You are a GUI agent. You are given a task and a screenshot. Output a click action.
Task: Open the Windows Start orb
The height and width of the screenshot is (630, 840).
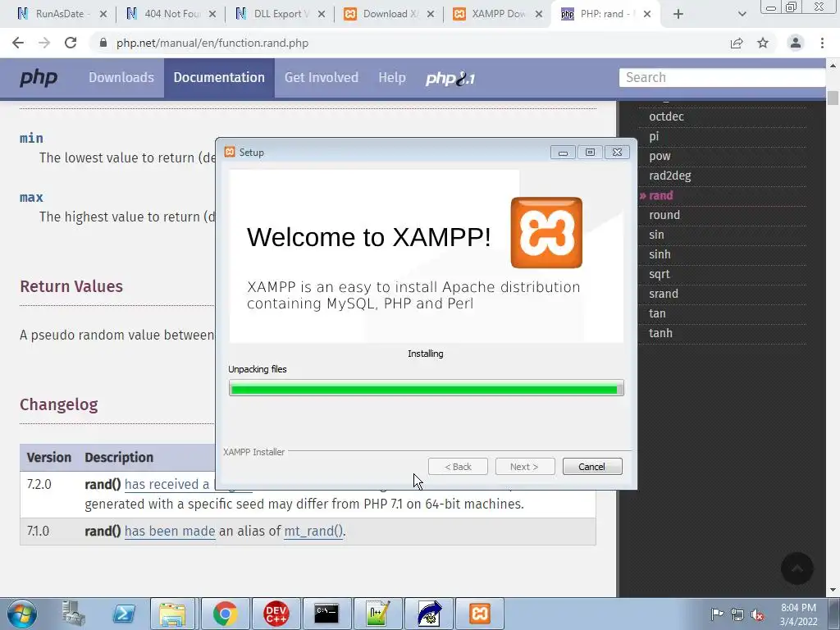pyautogui.click(x=22, y=614)
